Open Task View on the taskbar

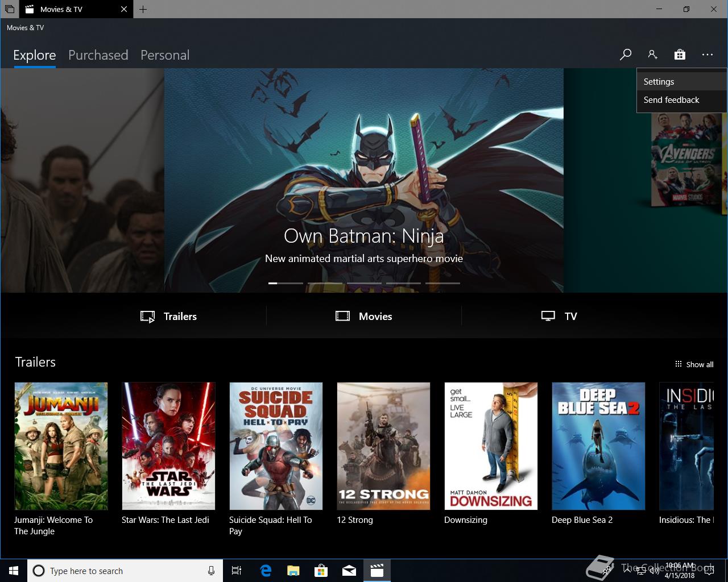(x=237, y=571)
